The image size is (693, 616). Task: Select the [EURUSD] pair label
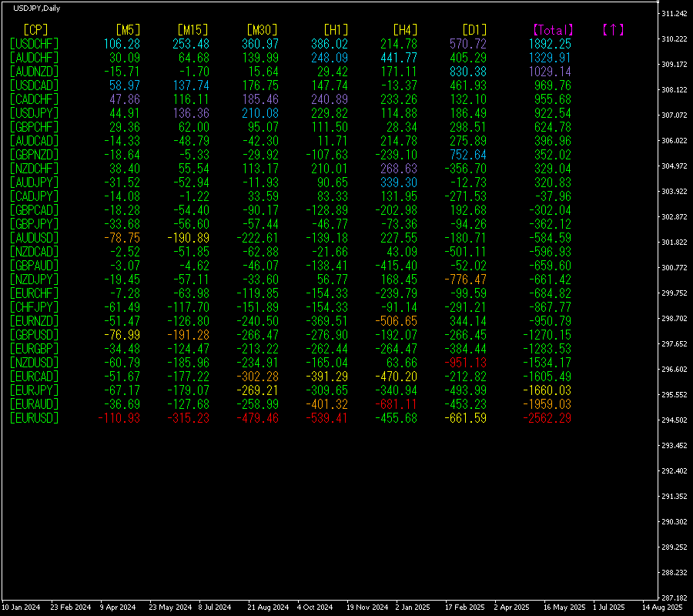point(34,418)
